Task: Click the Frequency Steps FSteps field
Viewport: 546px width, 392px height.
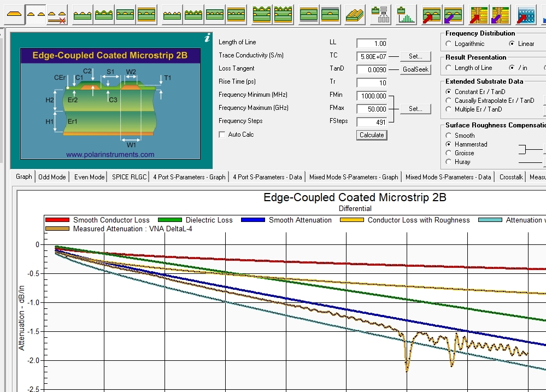Action: click(x=372, y=122)
